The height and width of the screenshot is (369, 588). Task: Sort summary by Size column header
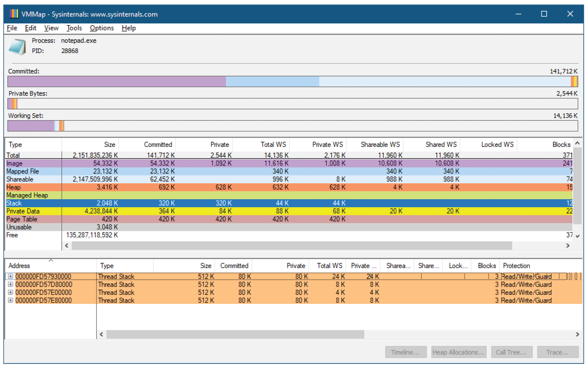click(x=90, y=145)
